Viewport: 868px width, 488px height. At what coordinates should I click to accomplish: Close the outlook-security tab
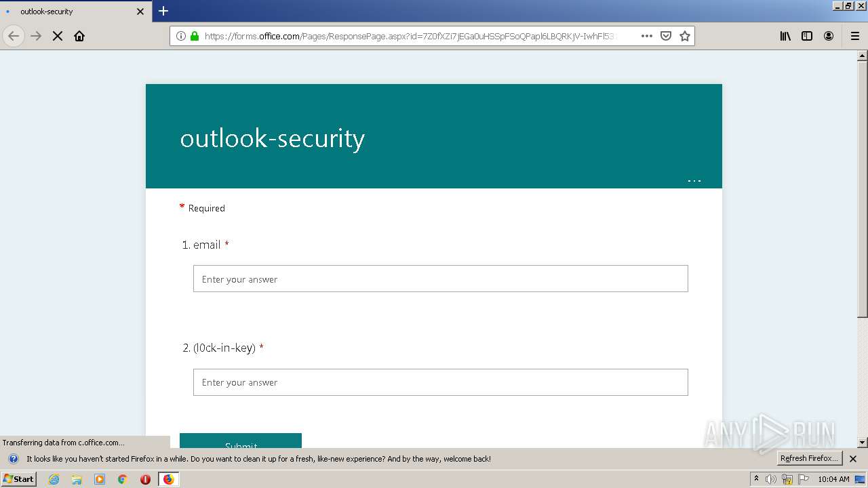click(x=140, y=12)
